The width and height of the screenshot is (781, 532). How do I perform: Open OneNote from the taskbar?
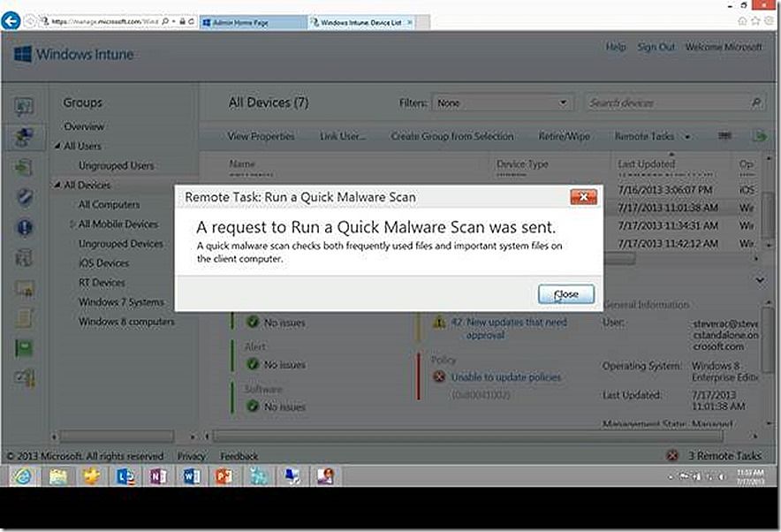(x=158, y=476)
